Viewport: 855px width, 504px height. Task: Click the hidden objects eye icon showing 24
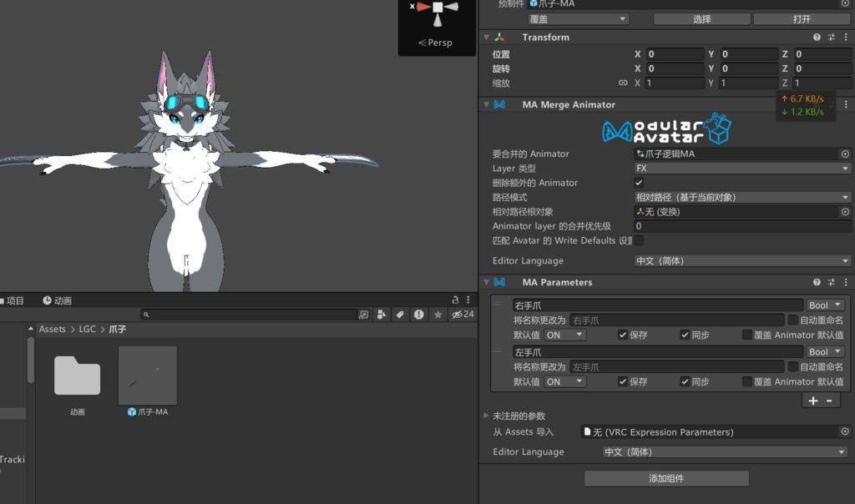point(457,315)
